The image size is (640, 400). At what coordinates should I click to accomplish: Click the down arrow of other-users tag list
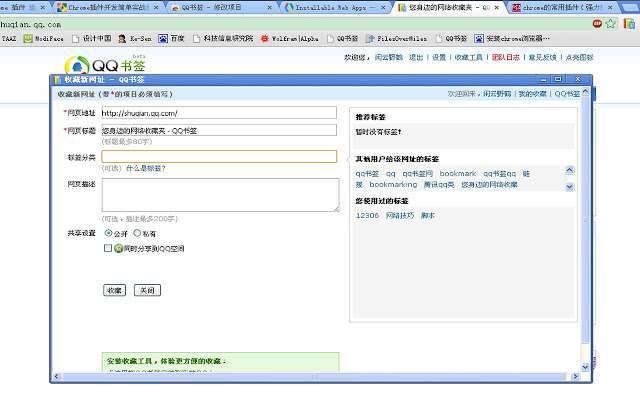click(x=570, y=187)
